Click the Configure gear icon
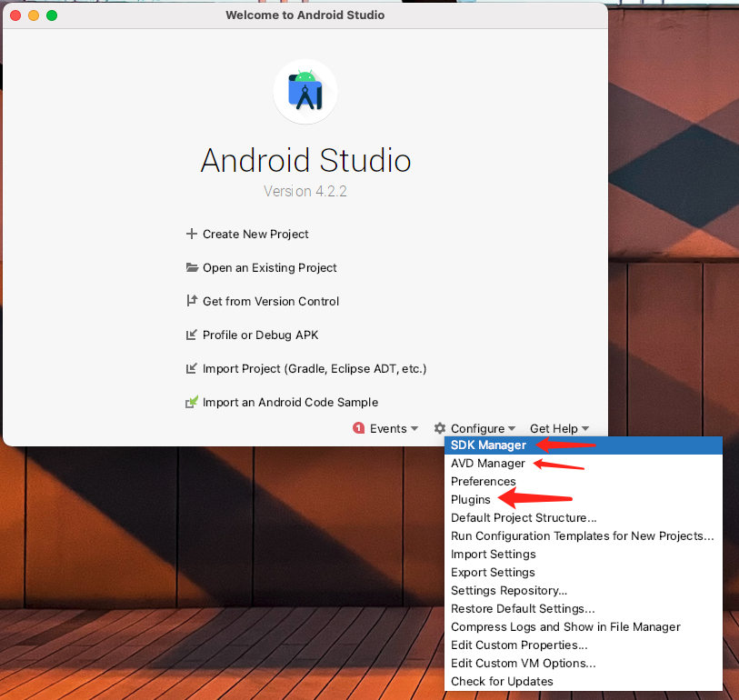Image resolution: width=739 pixels, height=700 pixels. pos(440,428)
